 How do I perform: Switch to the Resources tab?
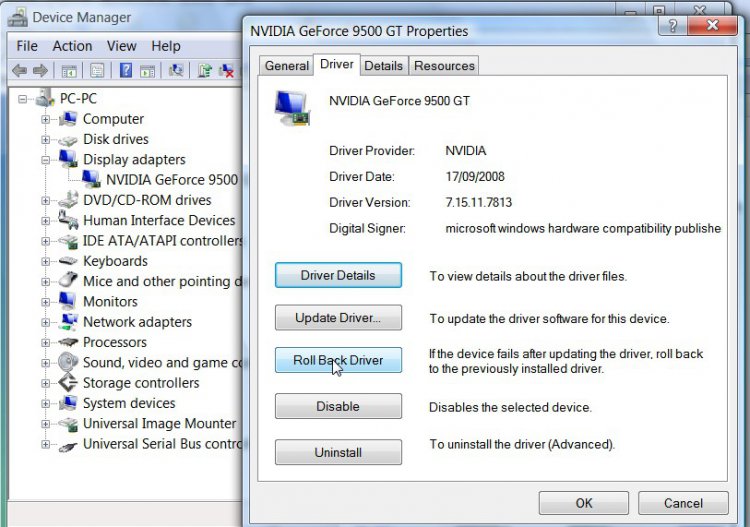point(444,66)
